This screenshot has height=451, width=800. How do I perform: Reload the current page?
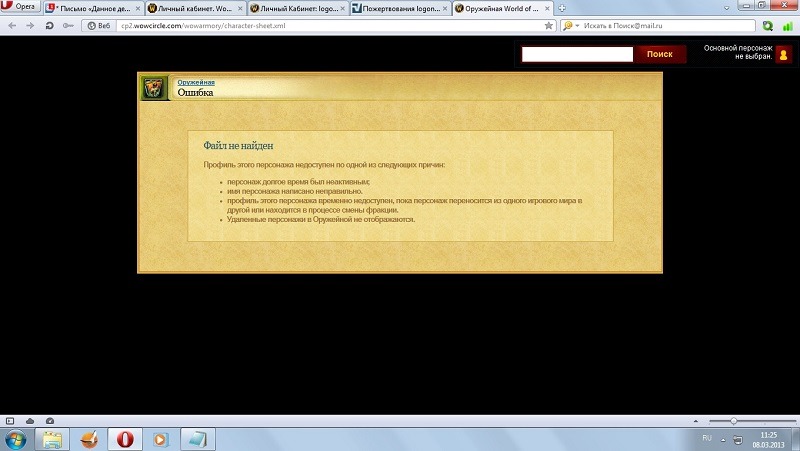tap(49, 25)
